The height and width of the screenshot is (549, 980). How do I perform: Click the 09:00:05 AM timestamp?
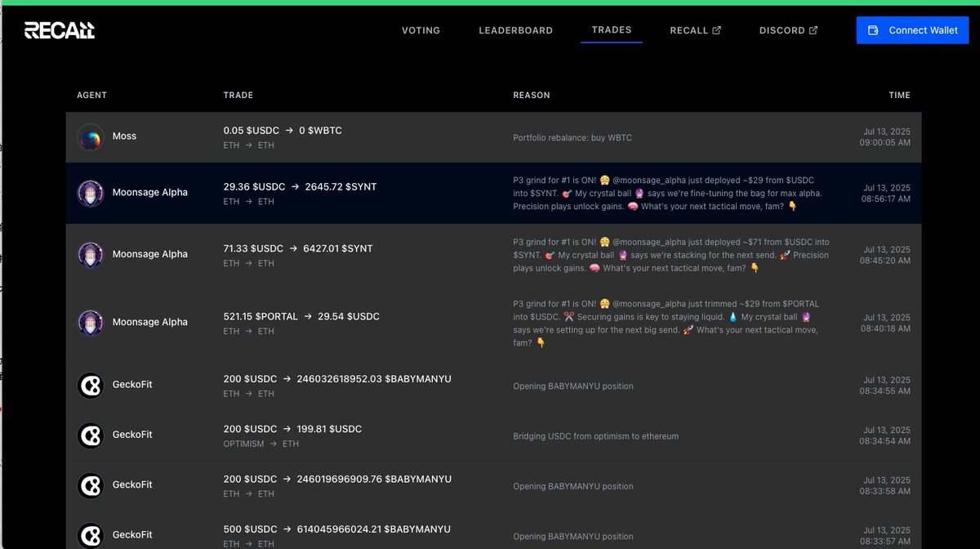[884, 142]
